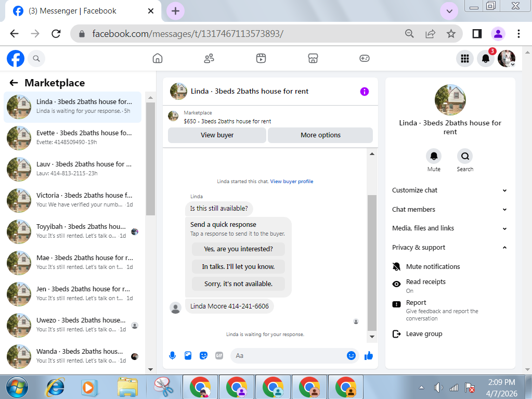Viewport: 532px width, 399px height.
Task: Click the Windows Start button
Action: tap(17, 387)
